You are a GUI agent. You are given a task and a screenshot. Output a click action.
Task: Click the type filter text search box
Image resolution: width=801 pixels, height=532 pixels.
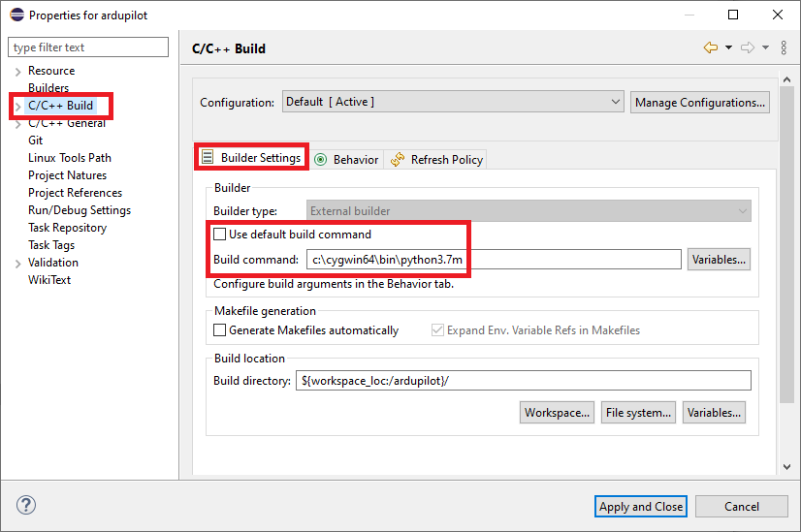point(87,47)
